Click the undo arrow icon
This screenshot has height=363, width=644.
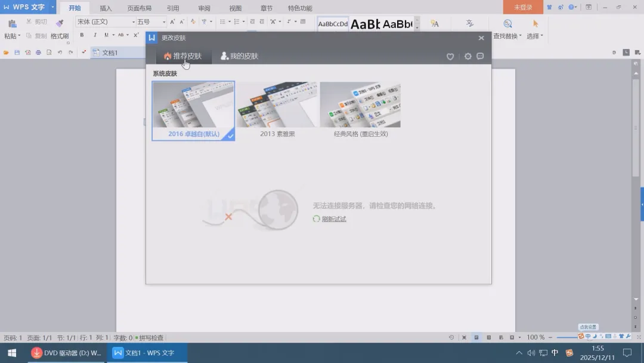point(60,53)
